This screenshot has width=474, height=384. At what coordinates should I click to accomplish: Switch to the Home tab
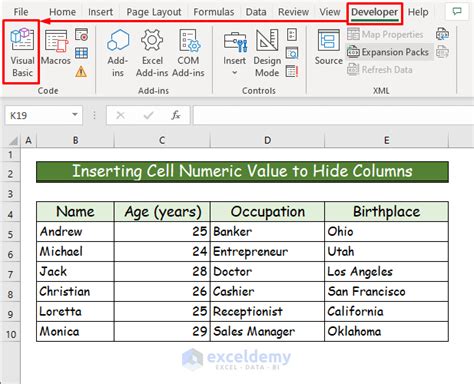tap(62, 12)
